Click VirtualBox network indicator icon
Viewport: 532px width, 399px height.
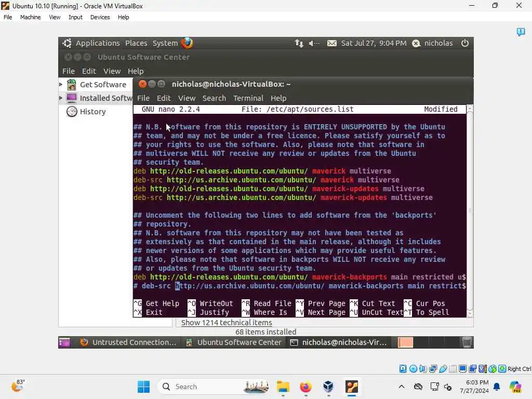[433, 369]
